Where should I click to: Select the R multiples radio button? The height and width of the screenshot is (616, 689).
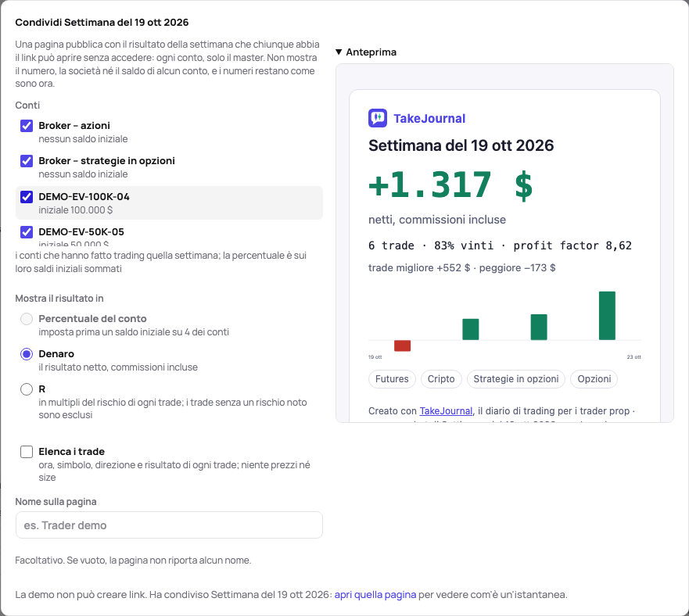[x=27, y=389]
